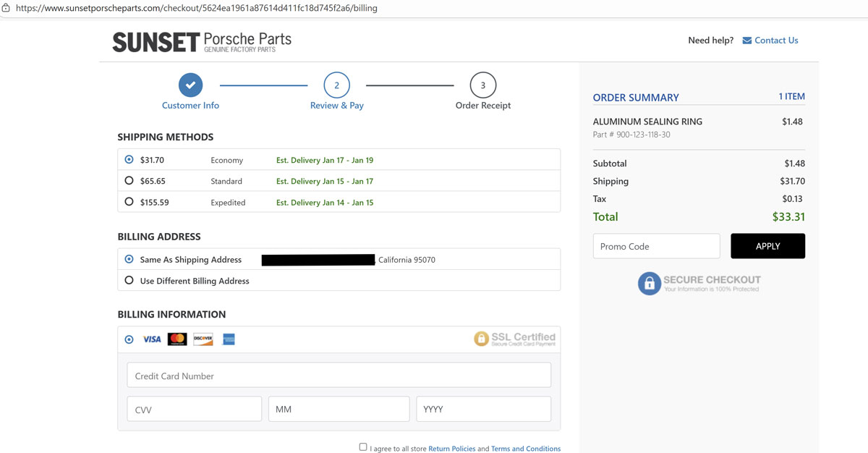Image resolution: width=868 pixels, height=453 pixels.
Task: Click the Customer Info checkmark step circle
Action: pyautogui.click(x=190, y=85)
